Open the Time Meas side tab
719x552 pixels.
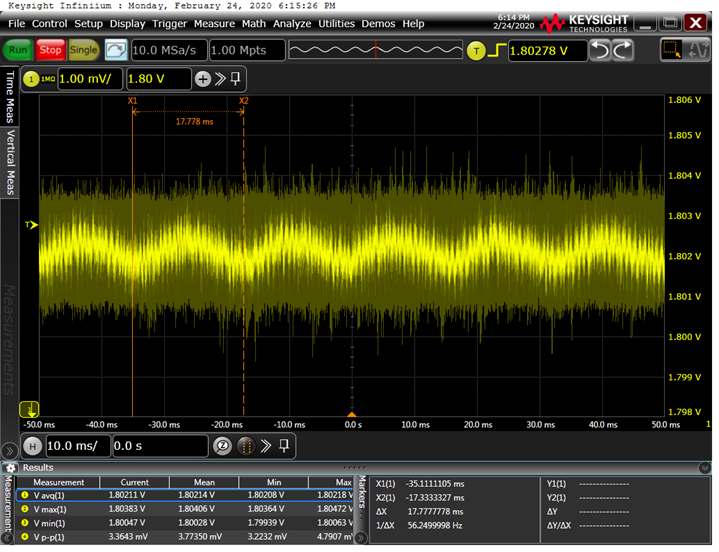pyautogui.click(x=10, y=97)
